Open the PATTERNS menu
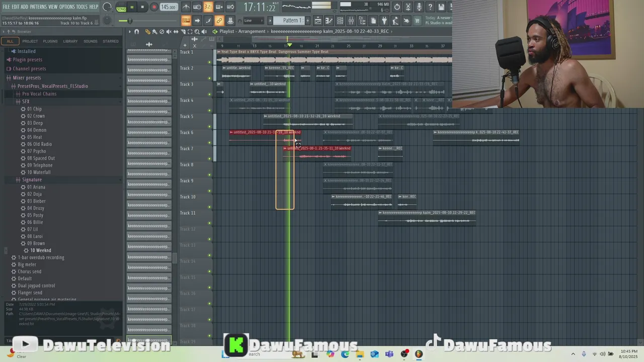Screen dimensions: 644x362 pyautogui.click(x=38, y=7)
